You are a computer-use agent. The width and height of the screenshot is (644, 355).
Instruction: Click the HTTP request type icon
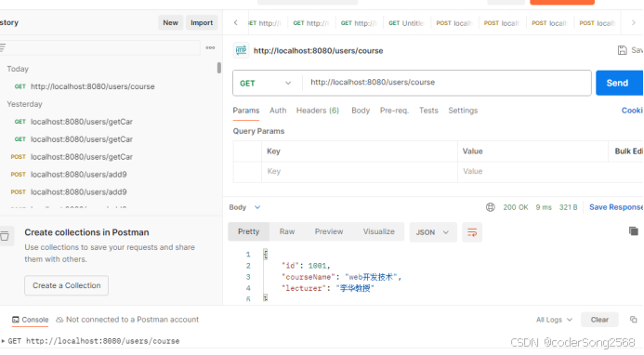click(241, 50)
